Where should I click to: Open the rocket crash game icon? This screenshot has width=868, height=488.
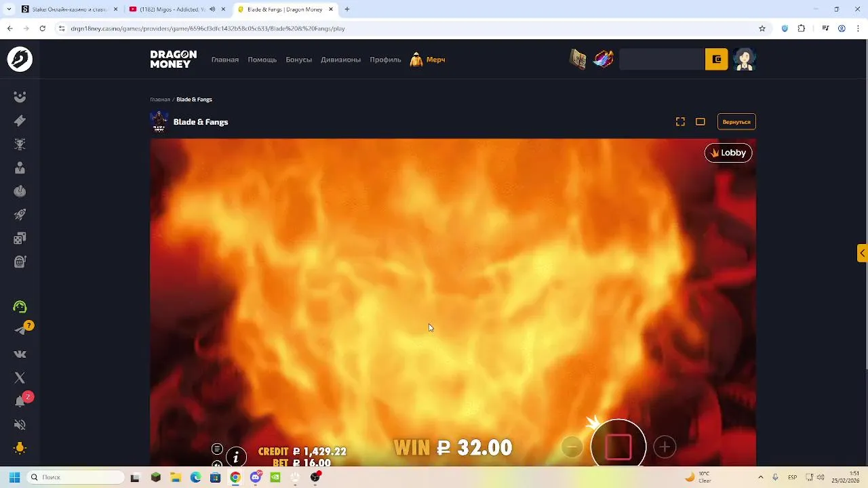coord(20,214)
